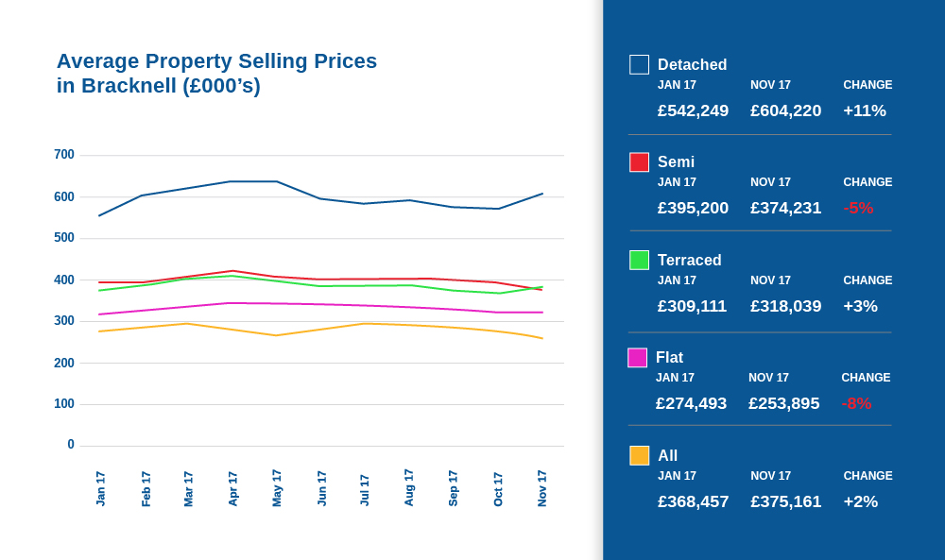Click the orange All legend swatch
Screen dimensions: 945x560
(x=640, y=455)
